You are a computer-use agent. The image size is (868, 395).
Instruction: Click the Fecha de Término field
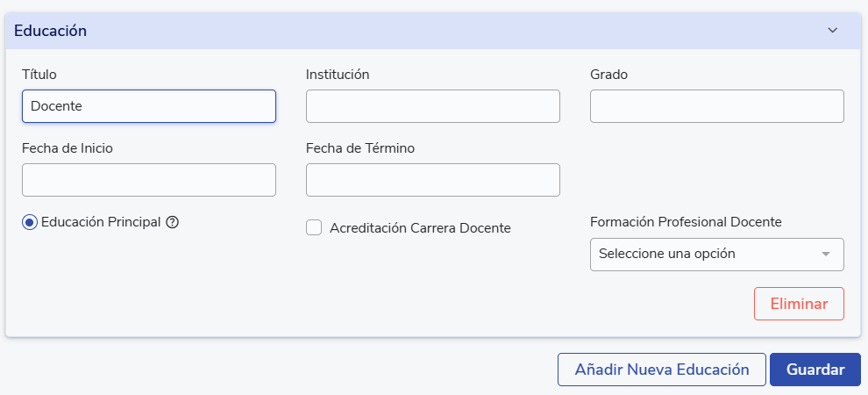432,180
